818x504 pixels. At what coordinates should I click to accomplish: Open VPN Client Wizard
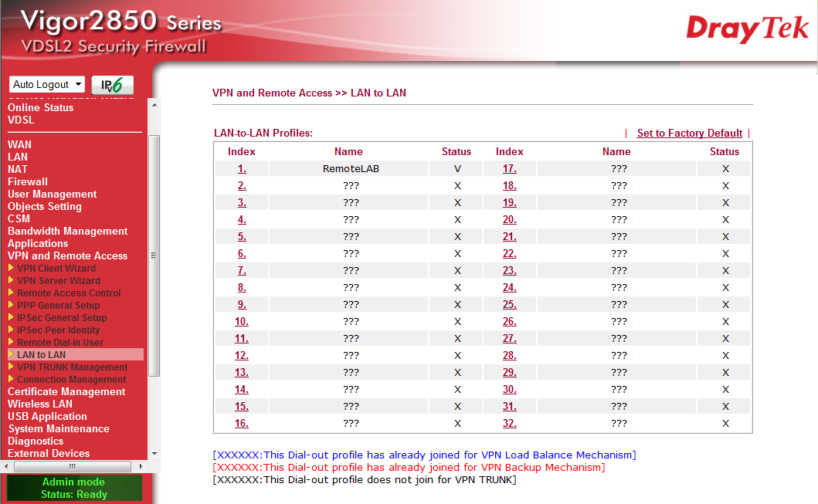[x=56, y=269]
